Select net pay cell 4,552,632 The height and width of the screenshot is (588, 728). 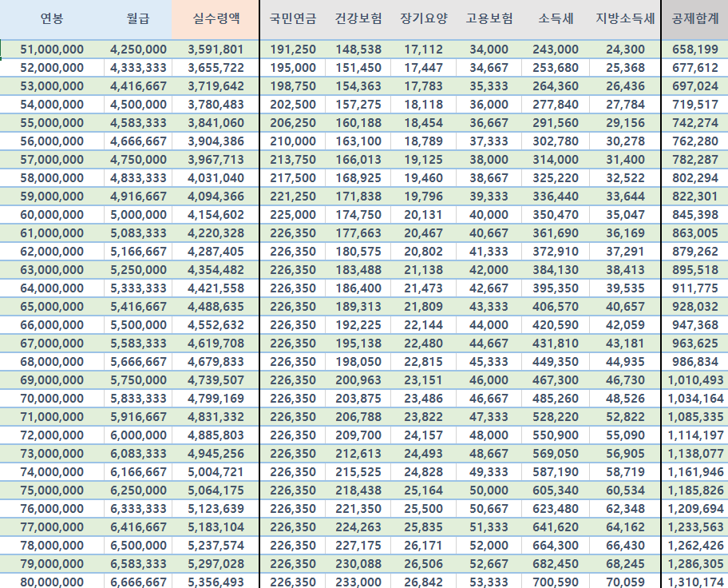tap(216, 325)
